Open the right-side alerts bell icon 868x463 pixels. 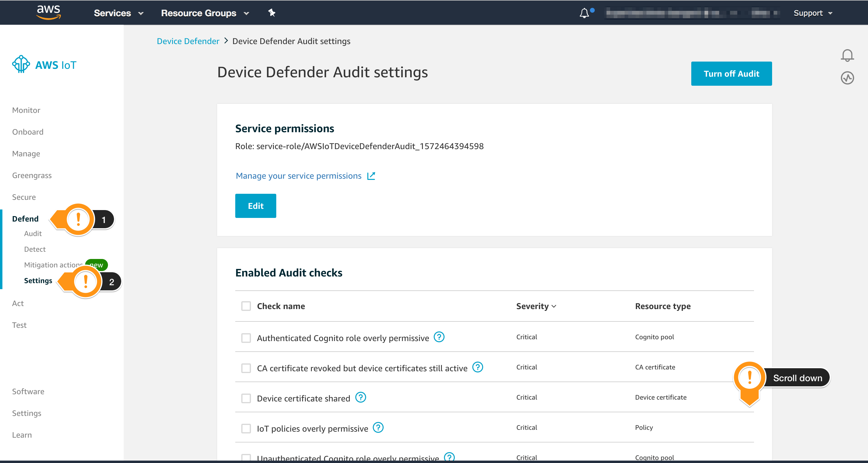pos(847,55)
